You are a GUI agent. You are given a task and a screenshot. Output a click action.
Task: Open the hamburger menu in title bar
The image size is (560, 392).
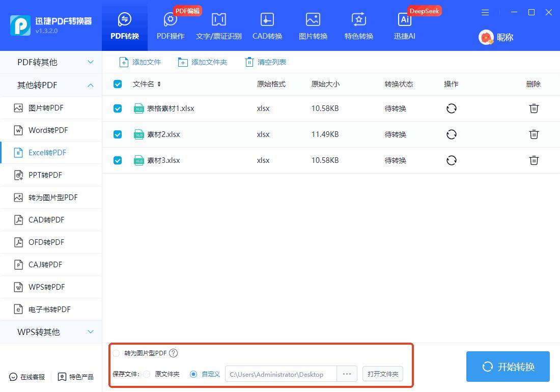click(485, 13)
